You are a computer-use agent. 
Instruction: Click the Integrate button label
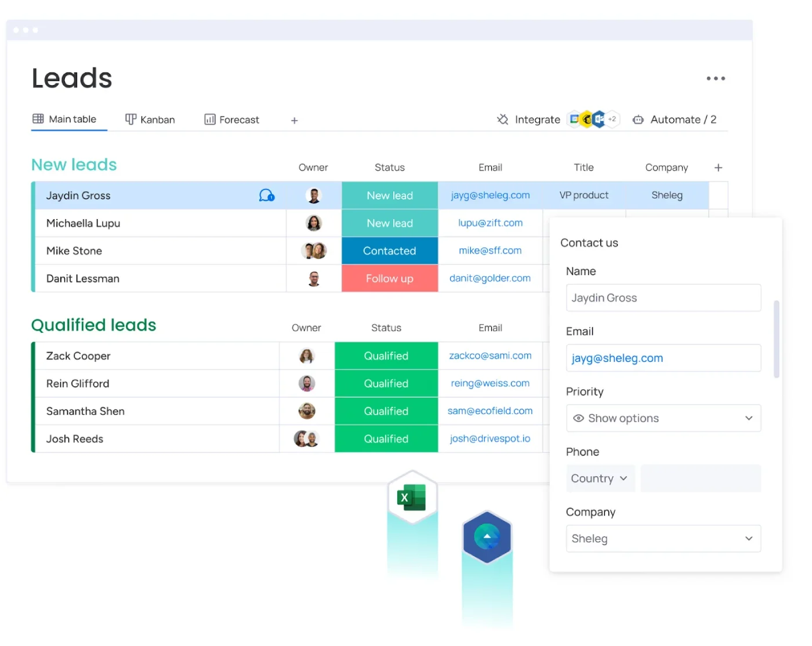pyautogui.click(x=538, y=119)
